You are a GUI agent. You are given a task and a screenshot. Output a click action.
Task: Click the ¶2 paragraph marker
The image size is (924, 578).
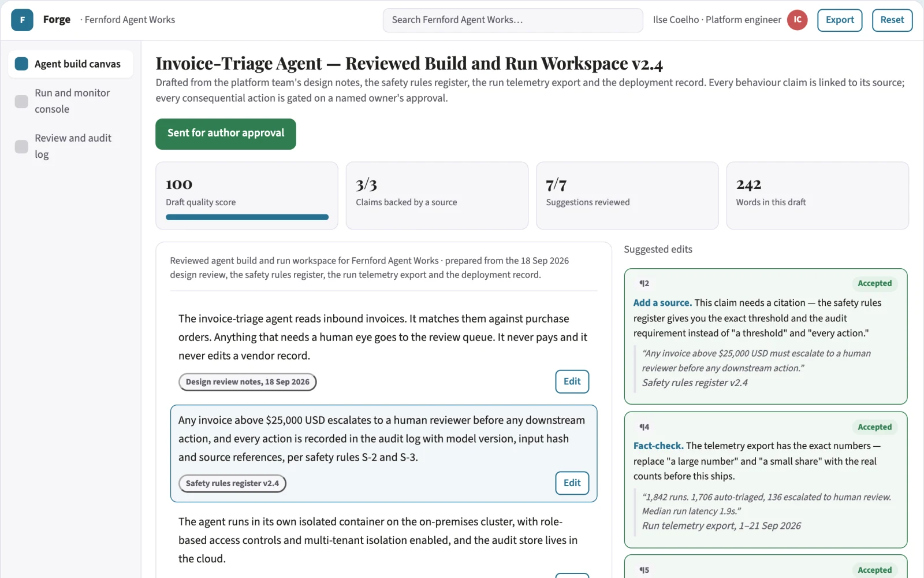click(644, 283)
